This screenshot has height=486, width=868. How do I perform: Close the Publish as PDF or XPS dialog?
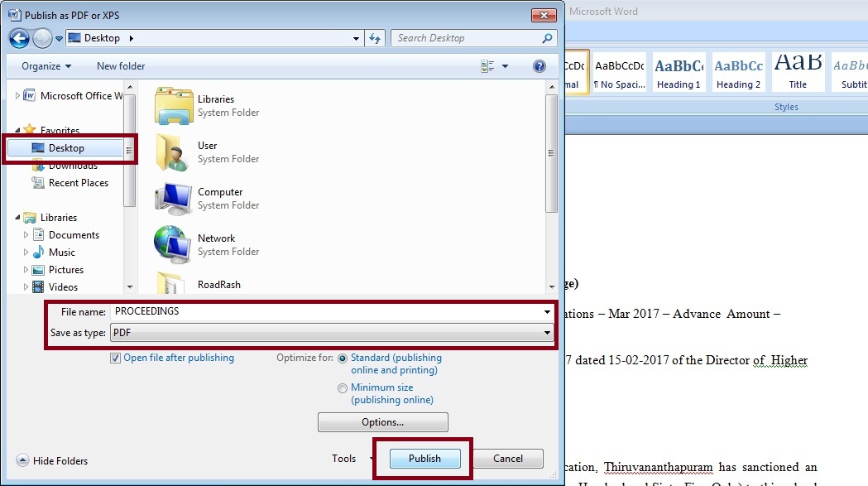544,15
